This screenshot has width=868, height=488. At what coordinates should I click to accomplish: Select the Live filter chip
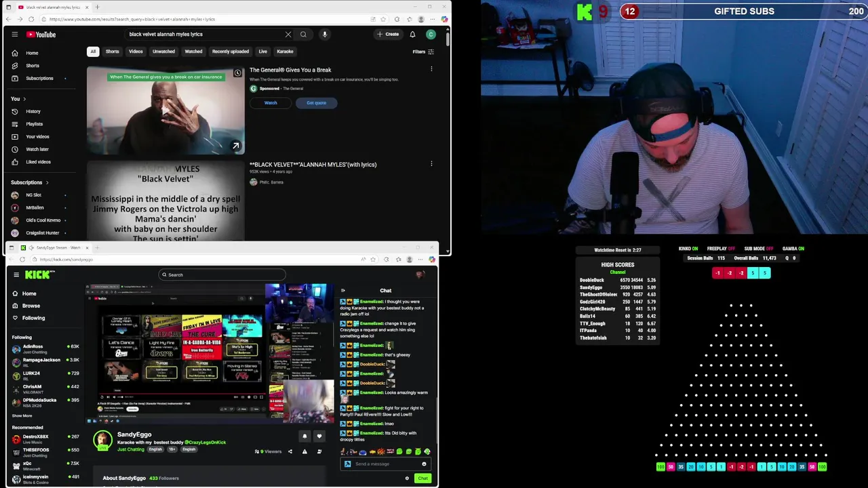[x=262, y=52]
